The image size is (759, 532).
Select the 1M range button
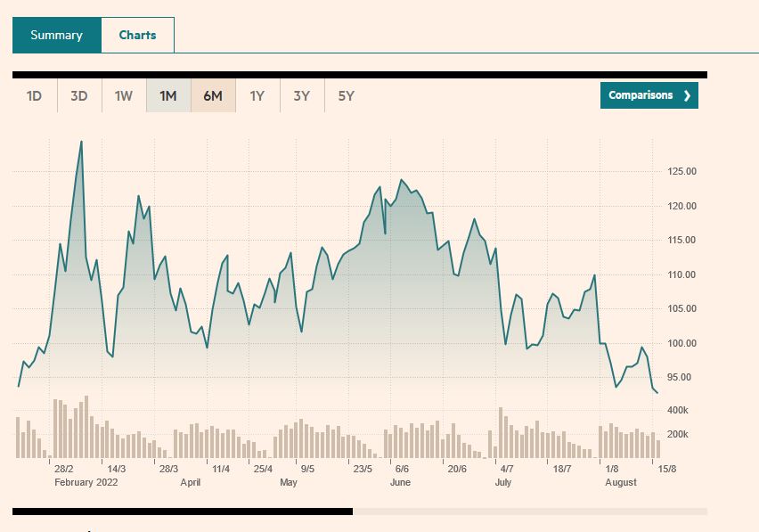[168, 96]
